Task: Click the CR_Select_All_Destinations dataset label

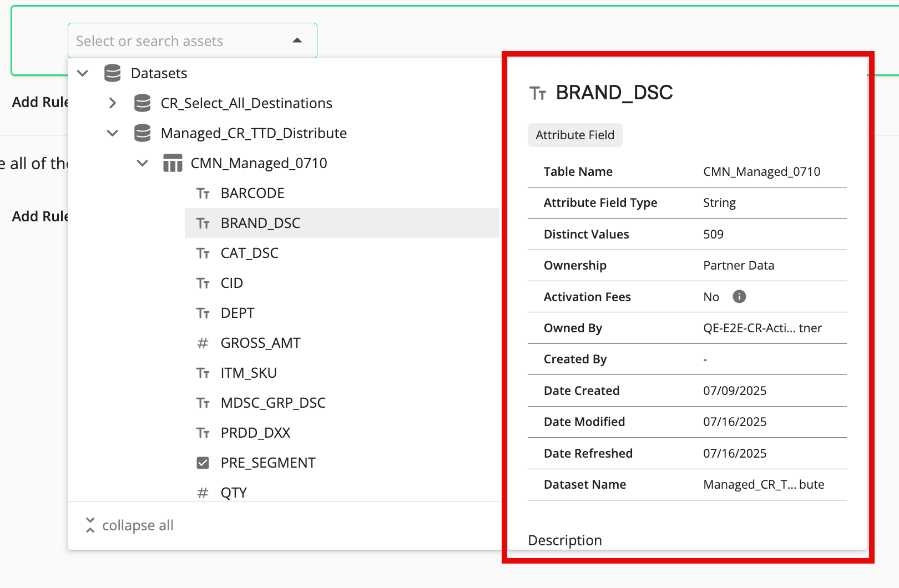Action: [246, 103]
